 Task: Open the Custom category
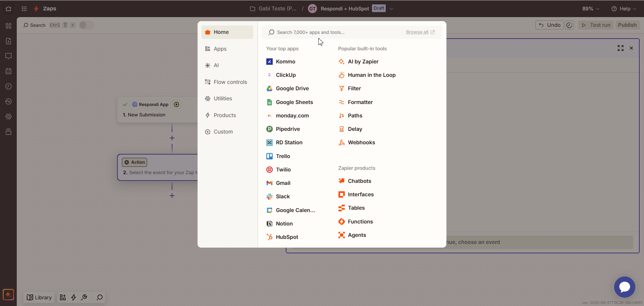click(227, 132)
